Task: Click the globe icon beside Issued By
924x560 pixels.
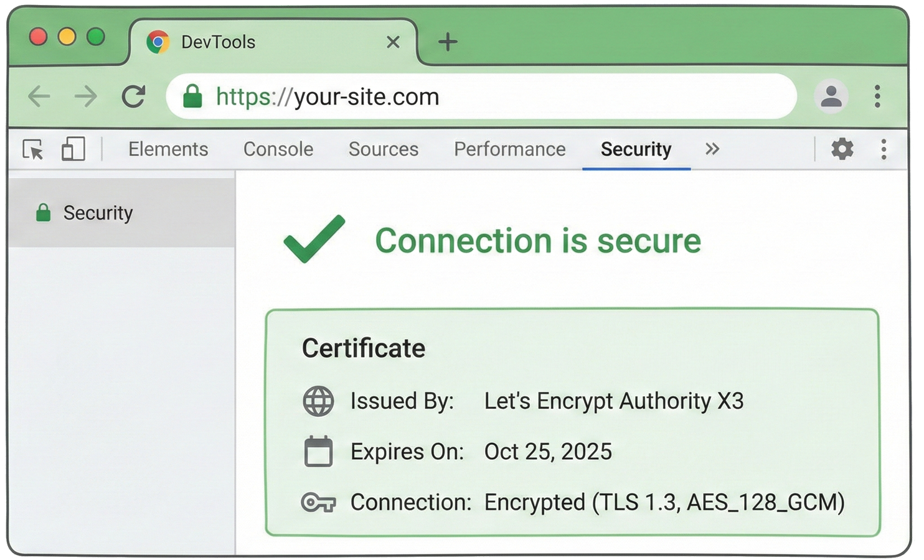Action: pos(318,401)
